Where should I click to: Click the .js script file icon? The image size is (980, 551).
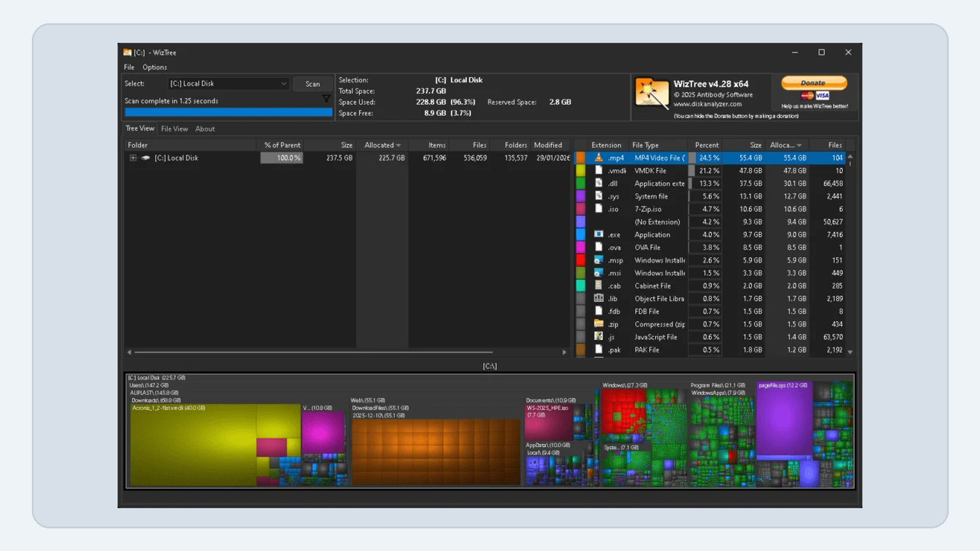click(x=598, y=337)
